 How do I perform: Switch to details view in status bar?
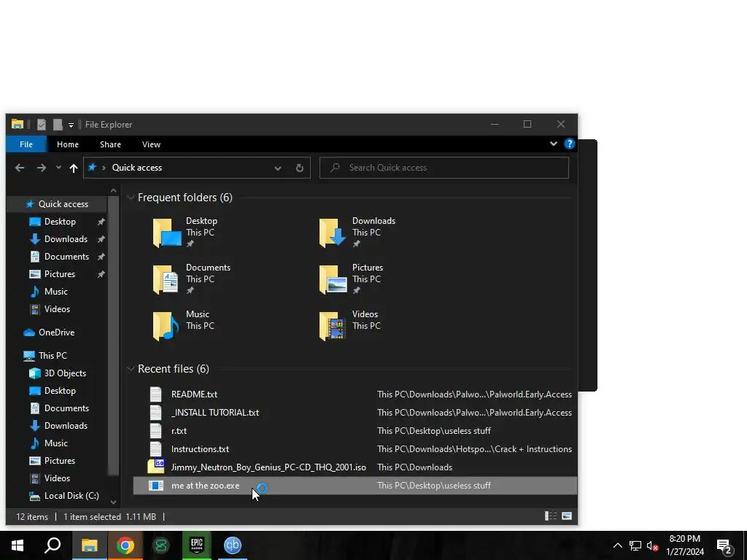551,516
